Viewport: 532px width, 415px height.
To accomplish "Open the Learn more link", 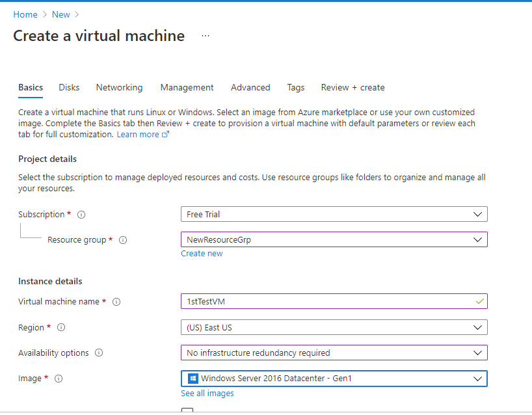I will pyautogui.click(x=138, y=135).
